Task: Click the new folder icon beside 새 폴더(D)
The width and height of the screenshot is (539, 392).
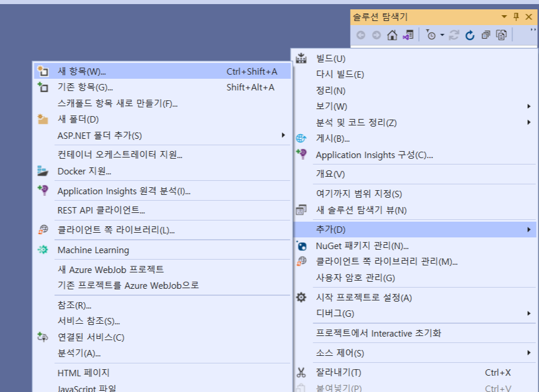Action: click(x=43, y=119)
